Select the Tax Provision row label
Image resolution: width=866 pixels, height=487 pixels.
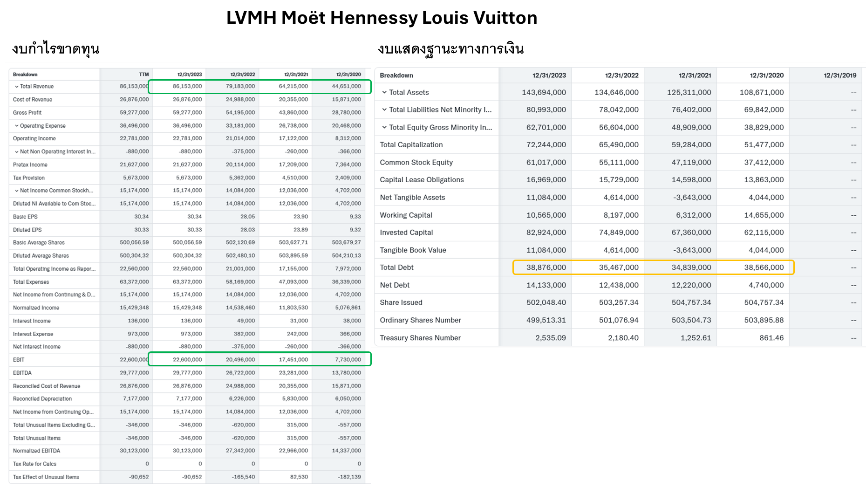pyautogui.click(x=29, y=178)
